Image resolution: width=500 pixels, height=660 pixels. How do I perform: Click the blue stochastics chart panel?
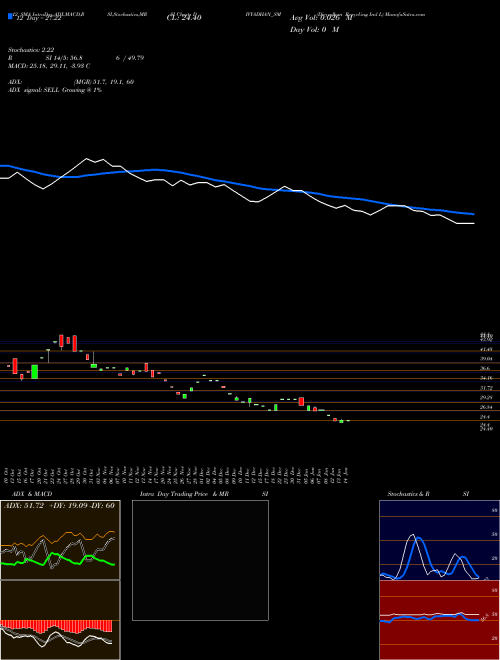pos(439,540)
